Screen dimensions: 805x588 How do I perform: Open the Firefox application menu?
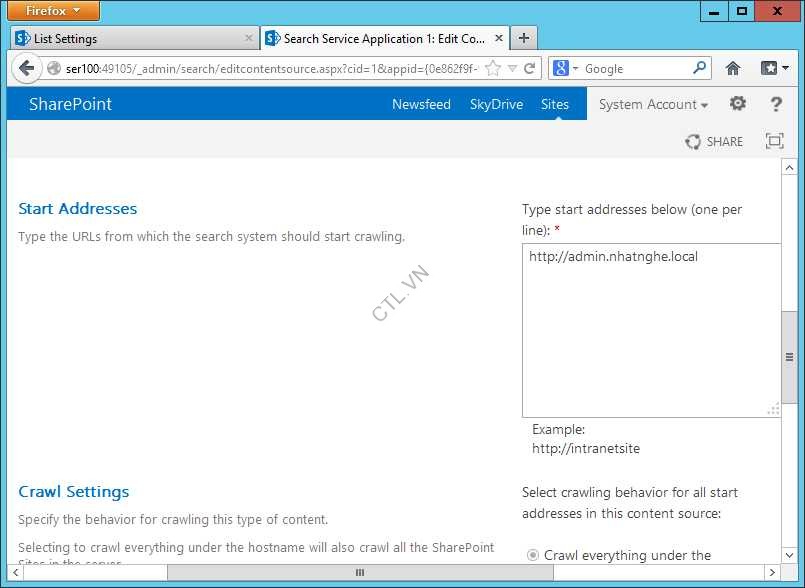click(x=55, y=11)
